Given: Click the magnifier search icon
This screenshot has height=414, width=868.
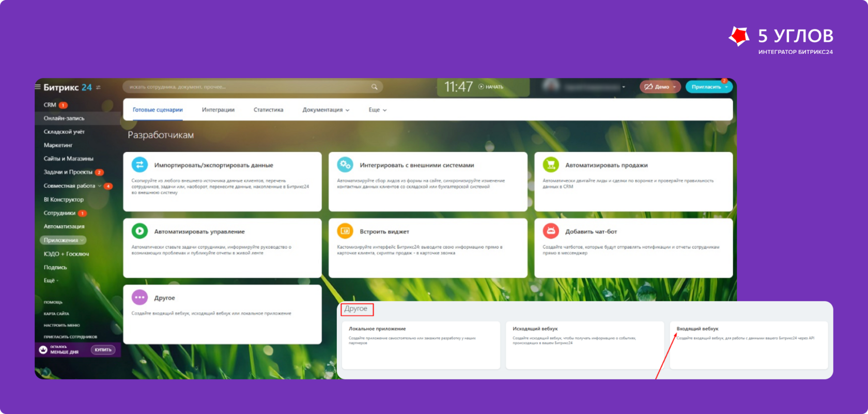Looking at the screenshot, I should click(375, 87).
